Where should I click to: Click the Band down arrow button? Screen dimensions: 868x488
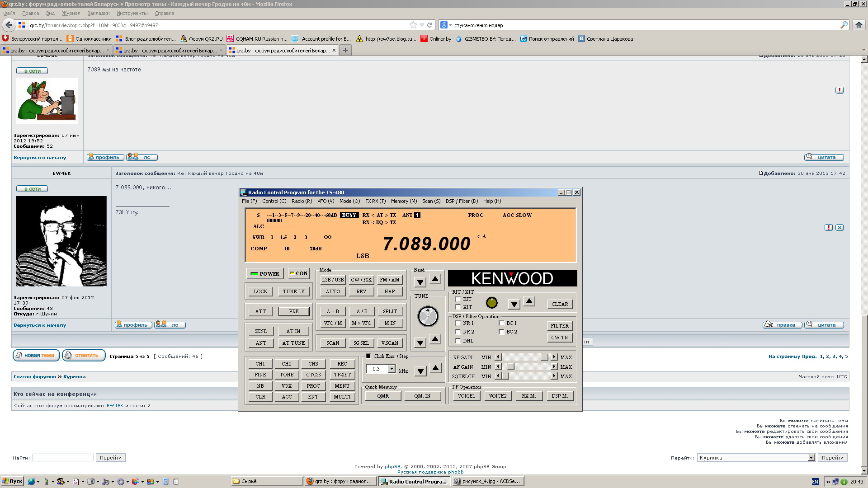[420, 282]
